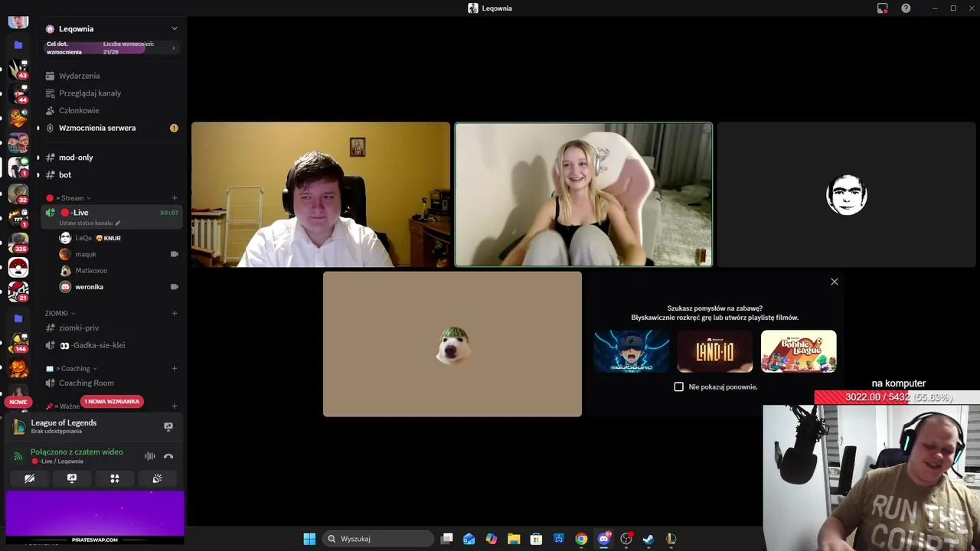Select the mod-only text channel
980x551 pixels.
point(112,158)
